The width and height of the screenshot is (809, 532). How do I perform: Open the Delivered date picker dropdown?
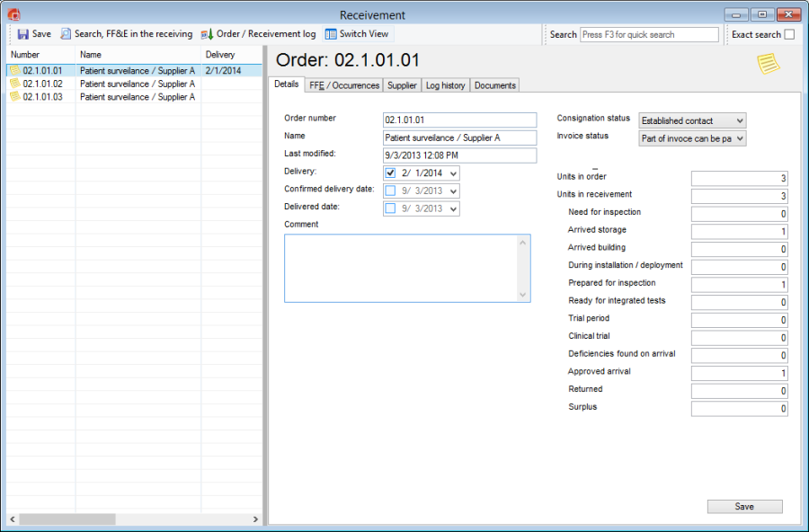tap(452, 208)
